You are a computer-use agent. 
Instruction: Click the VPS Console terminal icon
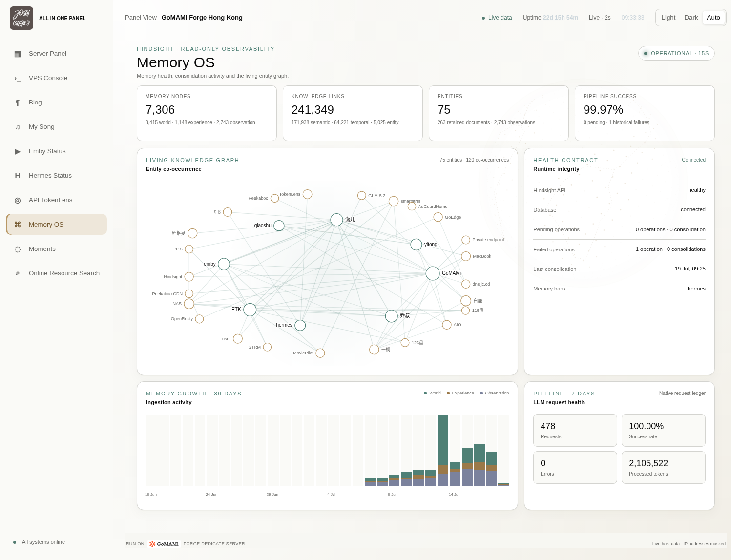[18, 78]
